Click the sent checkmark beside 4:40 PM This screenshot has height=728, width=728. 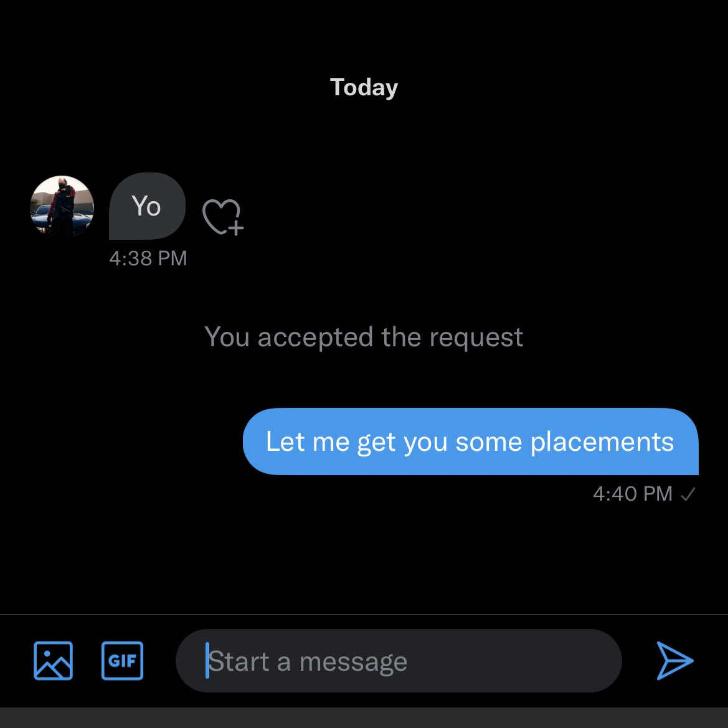coord(688,494)
